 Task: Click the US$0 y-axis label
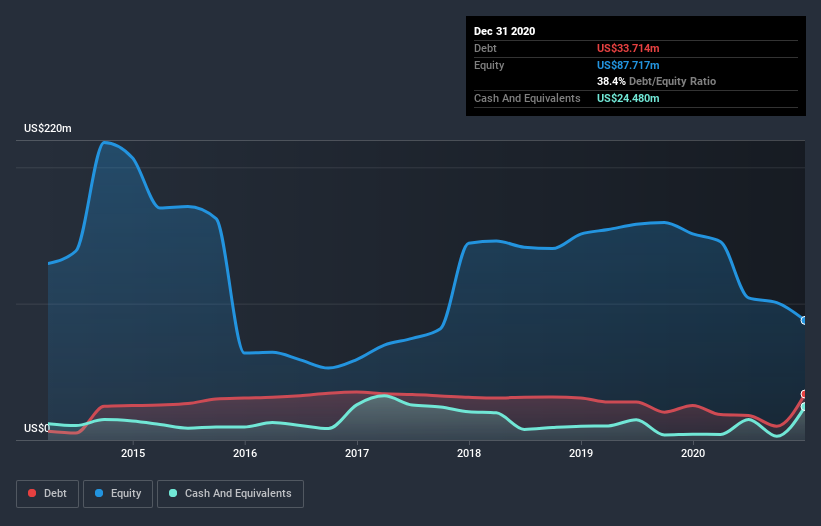pyautogui.click(x=37, y=428)
